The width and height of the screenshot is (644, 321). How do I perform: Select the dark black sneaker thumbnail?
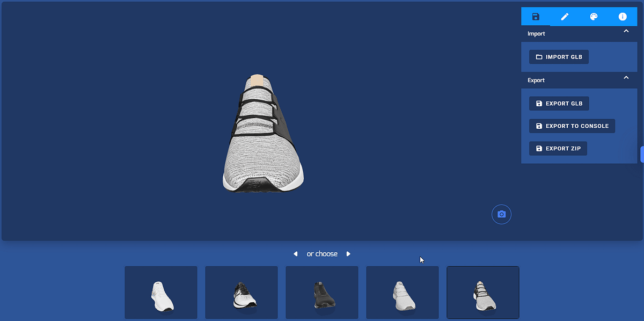pyautogui.click(x=321, y=293)
